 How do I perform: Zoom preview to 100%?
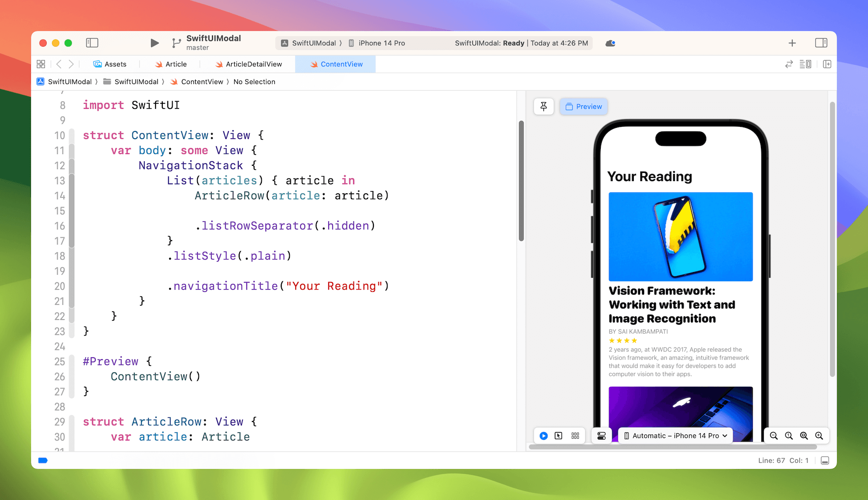(x=789, y=436)
